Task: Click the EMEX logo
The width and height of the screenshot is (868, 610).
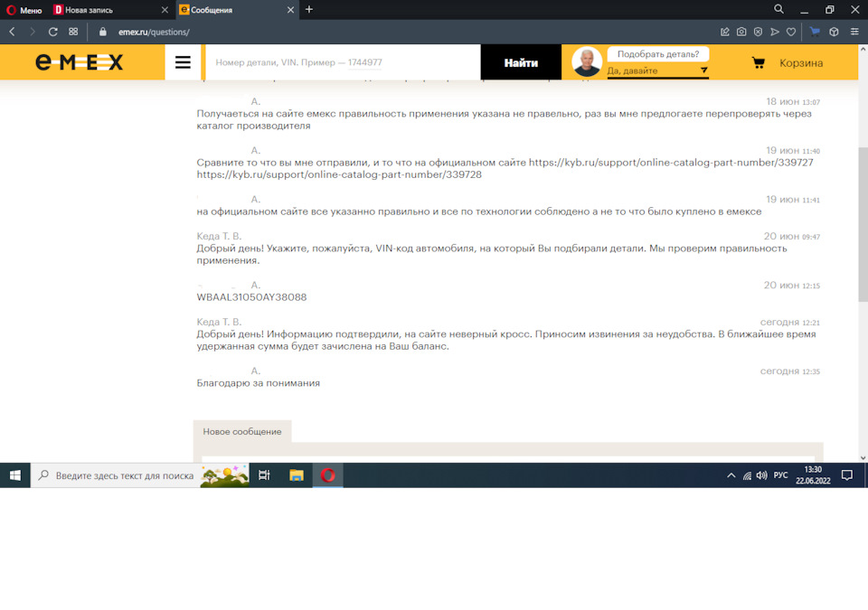Action: (80, 62)
